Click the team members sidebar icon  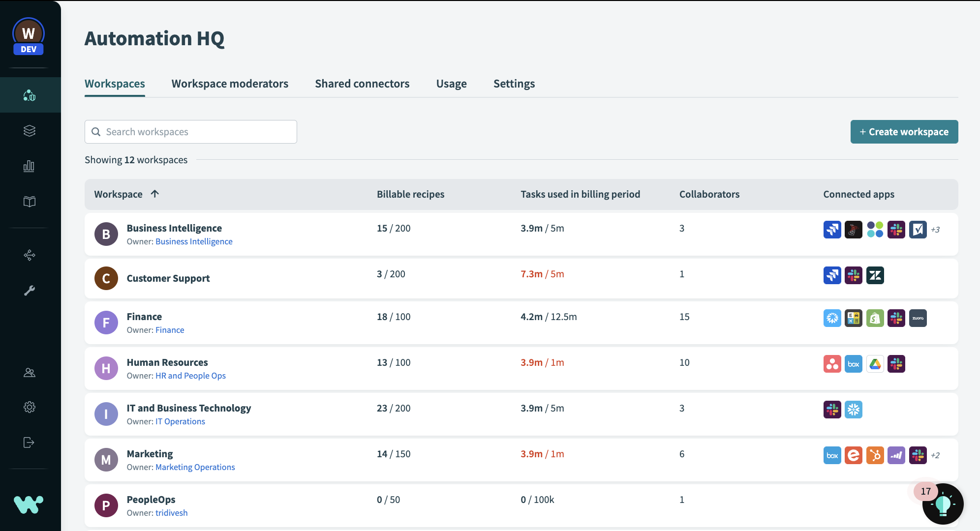pos(30,372)
